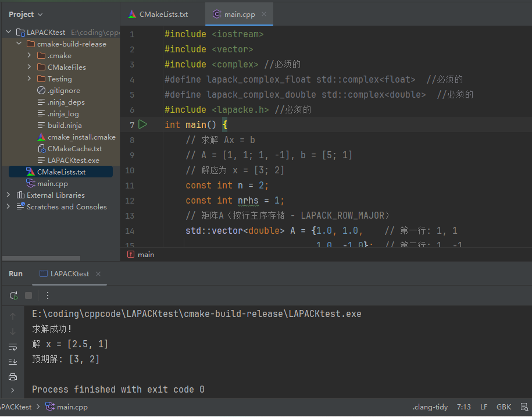Open main.cpp from the project tree
The image size is (532, 417).
click(52, 184)
